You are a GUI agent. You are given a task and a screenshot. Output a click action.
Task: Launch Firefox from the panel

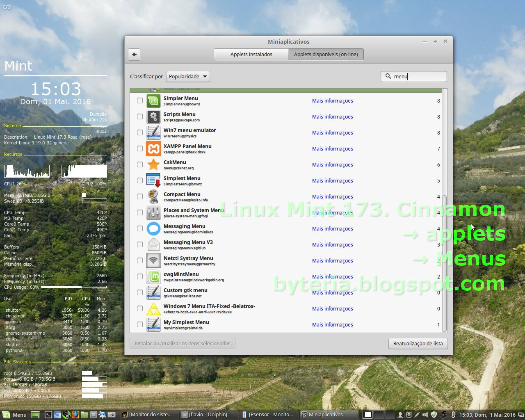[x=75, y=415]
